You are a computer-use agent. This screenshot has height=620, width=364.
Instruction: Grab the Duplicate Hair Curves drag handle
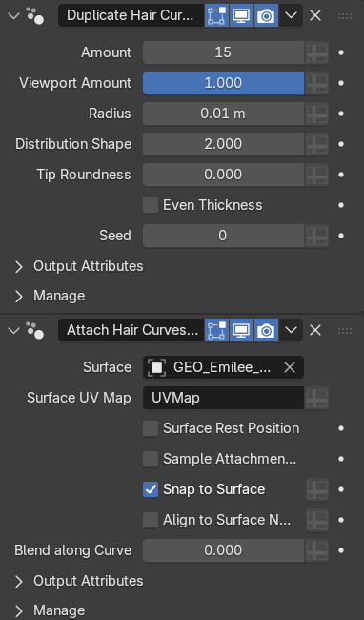tap(345, 16)
